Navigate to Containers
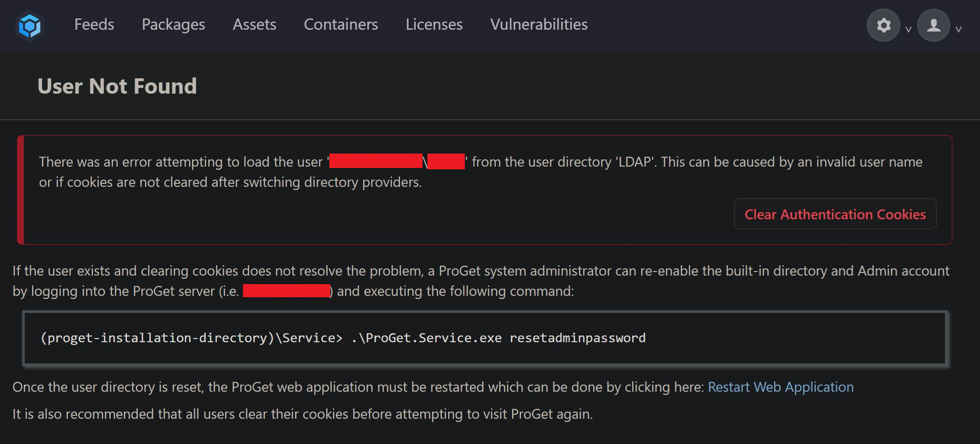980x444 pixels. [x=341, y=24]
